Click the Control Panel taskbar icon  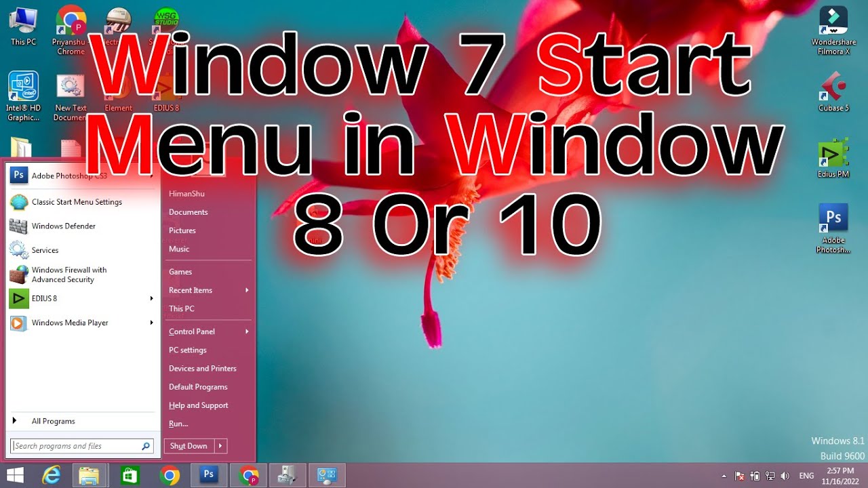[327, 475]
